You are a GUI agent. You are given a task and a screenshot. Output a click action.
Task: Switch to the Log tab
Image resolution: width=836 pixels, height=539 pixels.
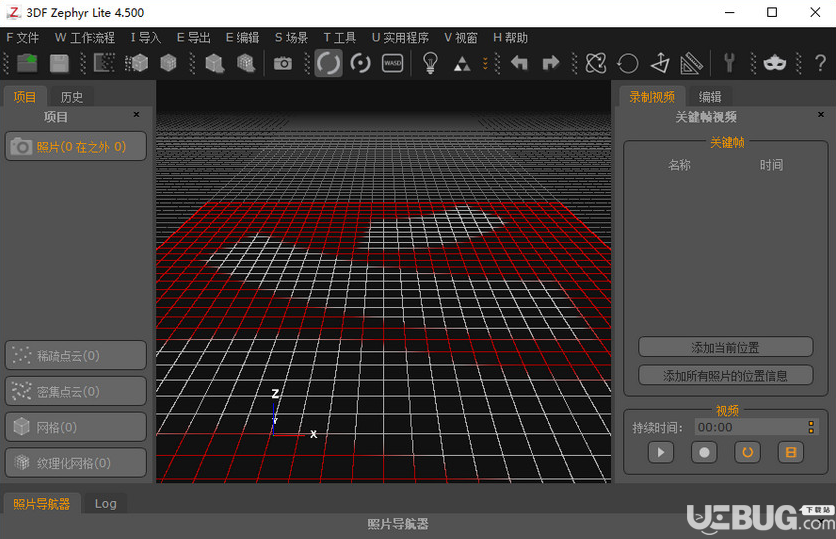106,504
